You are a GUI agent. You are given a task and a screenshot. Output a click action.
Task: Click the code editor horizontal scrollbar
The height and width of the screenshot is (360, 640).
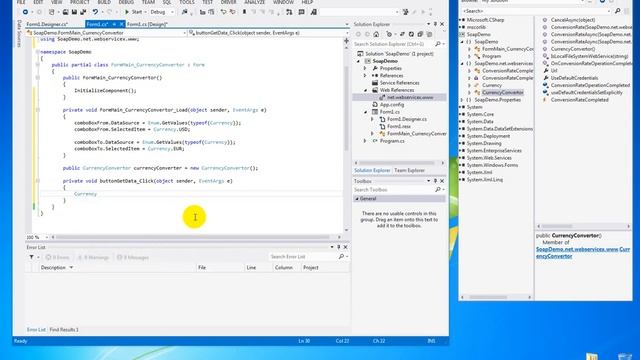coord(193,237)
